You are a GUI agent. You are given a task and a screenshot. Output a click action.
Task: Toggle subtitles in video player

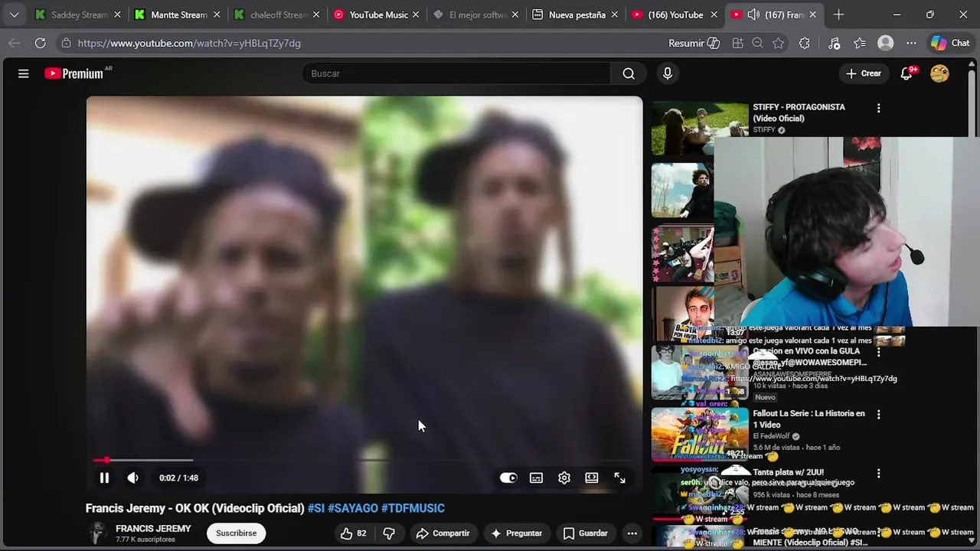(x=536, y=478)
